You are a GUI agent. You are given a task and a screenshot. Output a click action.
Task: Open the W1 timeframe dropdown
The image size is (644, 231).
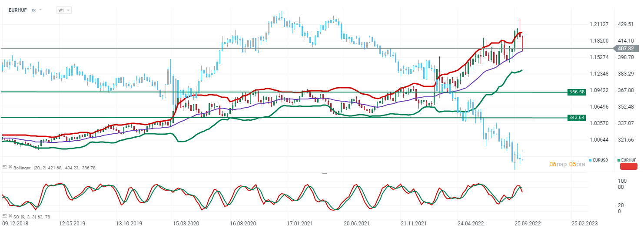coord(63,10)
